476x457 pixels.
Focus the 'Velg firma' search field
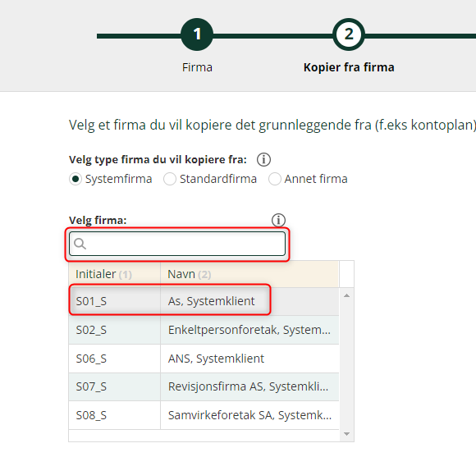(177, 244)
